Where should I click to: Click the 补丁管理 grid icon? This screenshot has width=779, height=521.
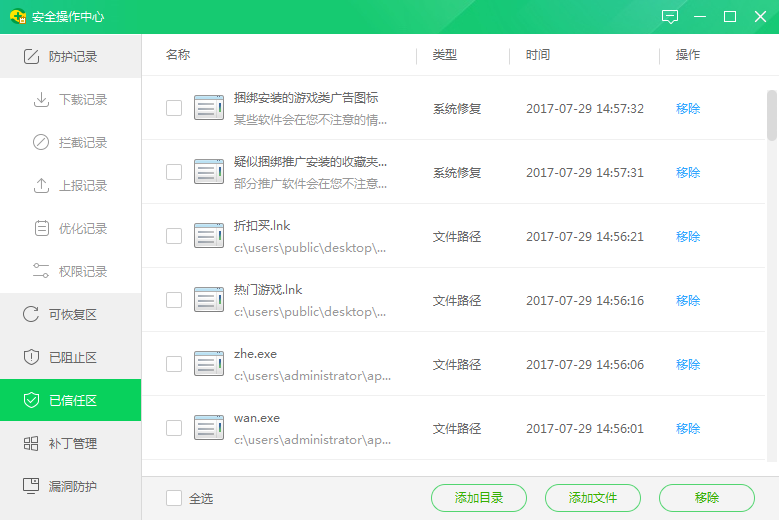pyautogui.click(x=31, y=444)
